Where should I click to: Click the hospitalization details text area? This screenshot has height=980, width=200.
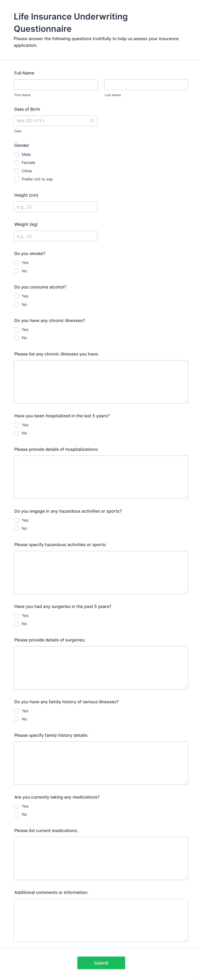[x=101, y=477]
